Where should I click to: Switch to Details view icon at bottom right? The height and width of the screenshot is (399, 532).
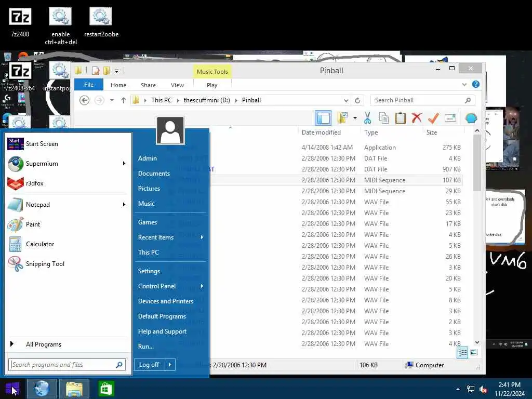coord(462,353)
